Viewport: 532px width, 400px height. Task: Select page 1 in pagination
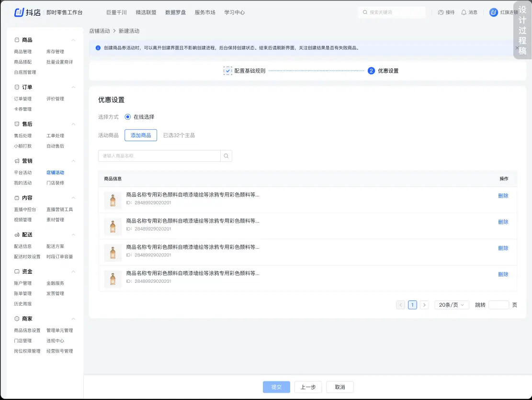click(413, 305)
